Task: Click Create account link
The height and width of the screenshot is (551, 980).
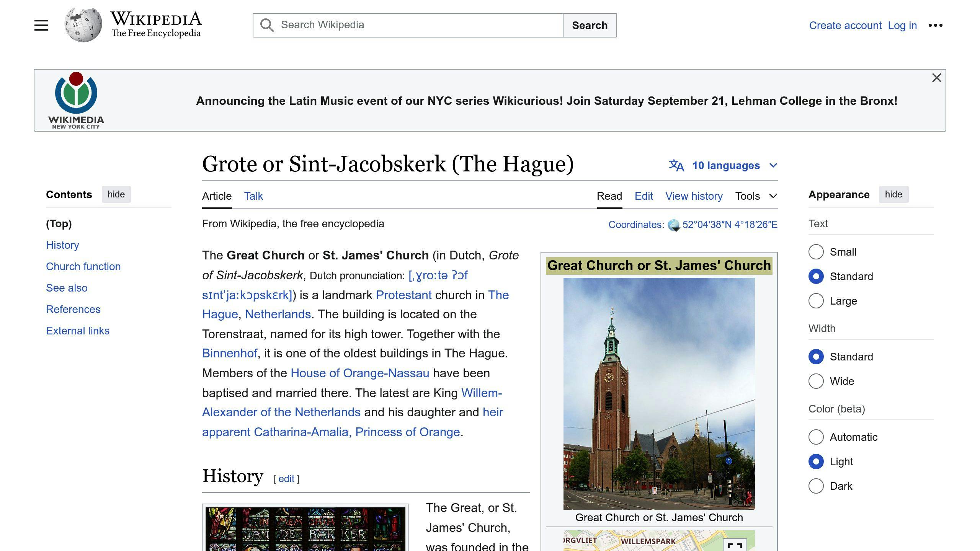Action: 845,25
